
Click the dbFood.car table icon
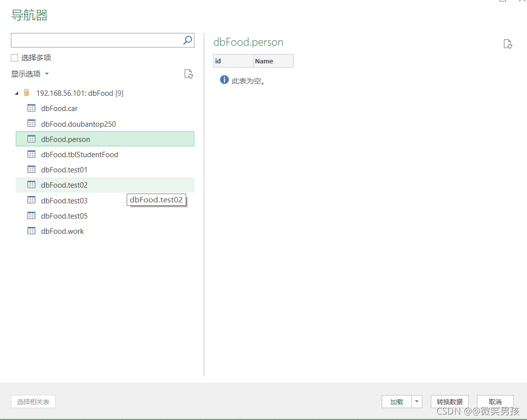[31, 108]
